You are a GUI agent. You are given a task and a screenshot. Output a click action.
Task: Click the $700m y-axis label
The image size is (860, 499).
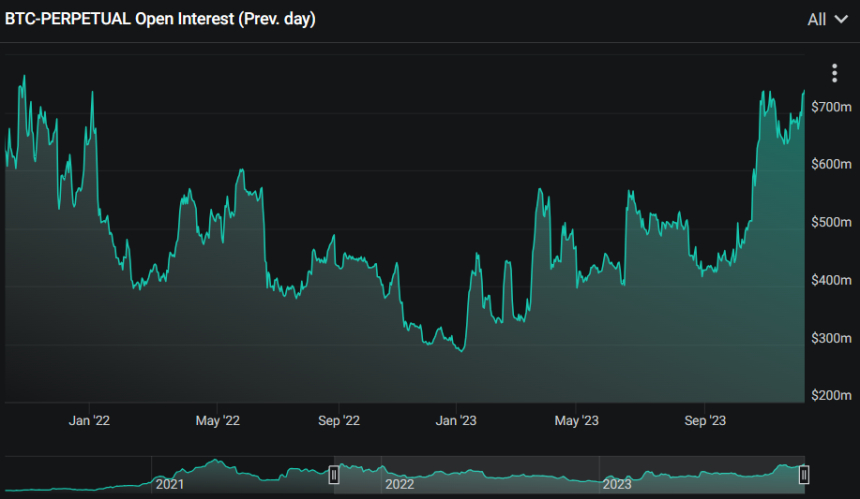(832, 106)
